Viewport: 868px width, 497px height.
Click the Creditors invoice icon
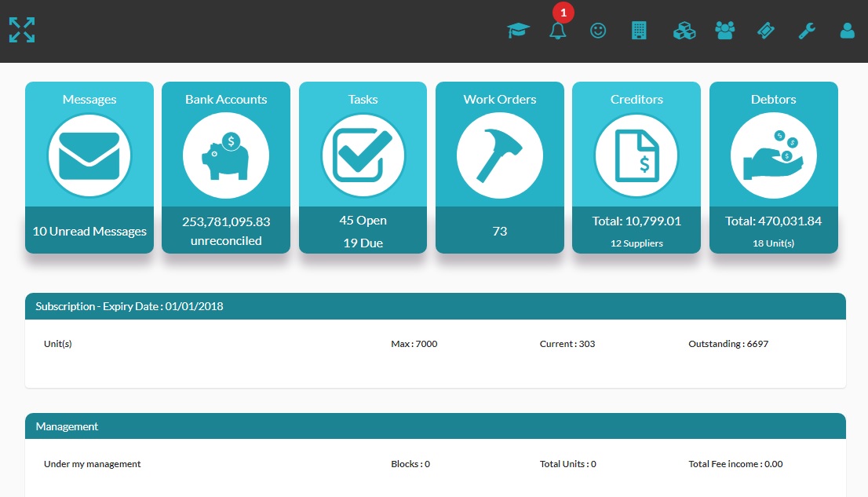coord(636,155)
